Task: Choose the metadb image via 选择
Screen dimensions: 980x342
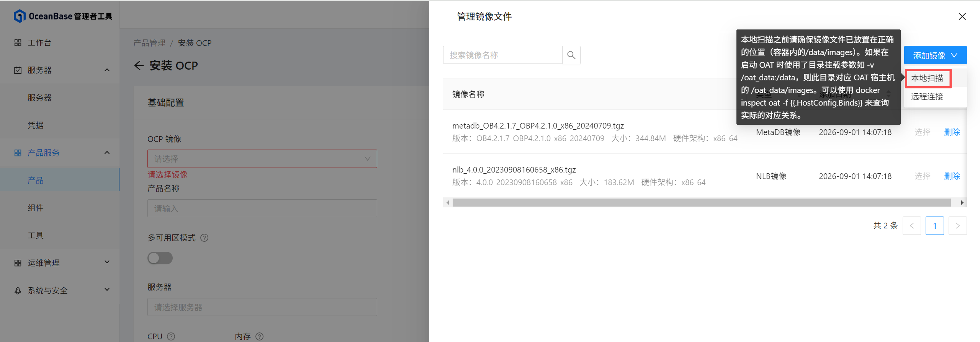Action: coord(922,132)
